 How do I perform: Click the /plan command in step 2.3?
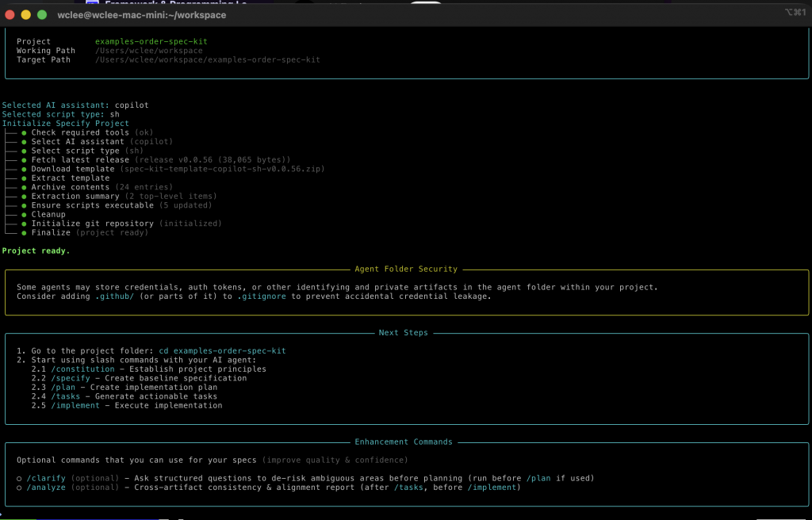[63, 388]
